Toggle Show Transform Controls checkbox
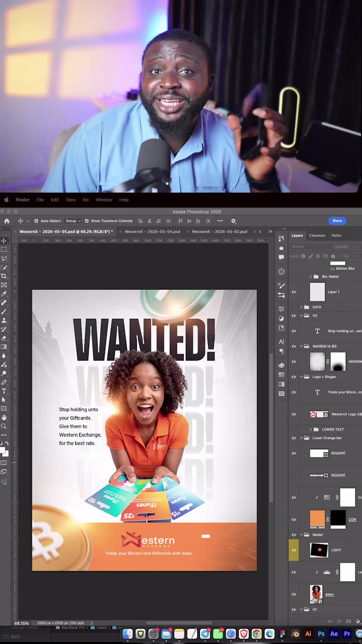The width and height of the screenshot is (362, 644). (x=86, y=221)
